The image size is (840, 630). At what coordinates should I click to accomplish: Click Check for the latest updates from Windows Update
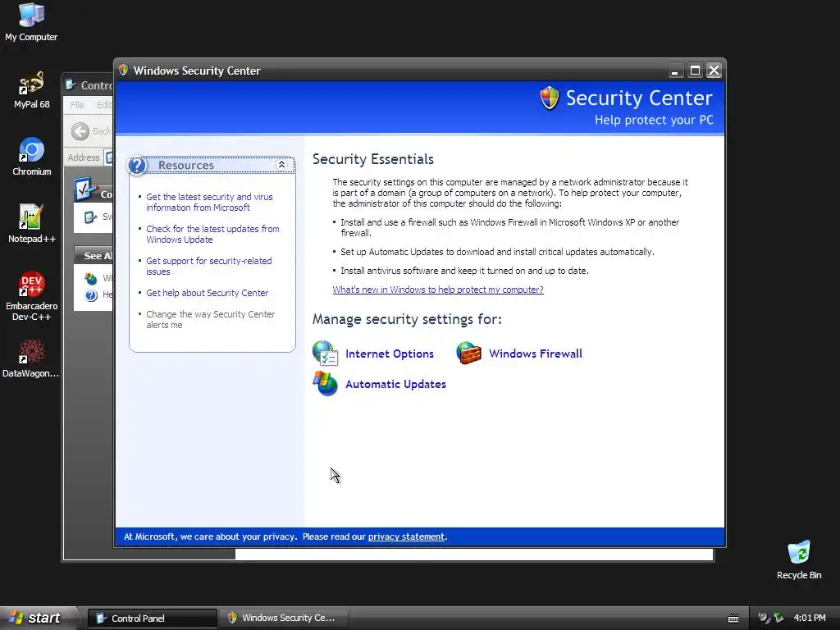[x=212, y=234]
